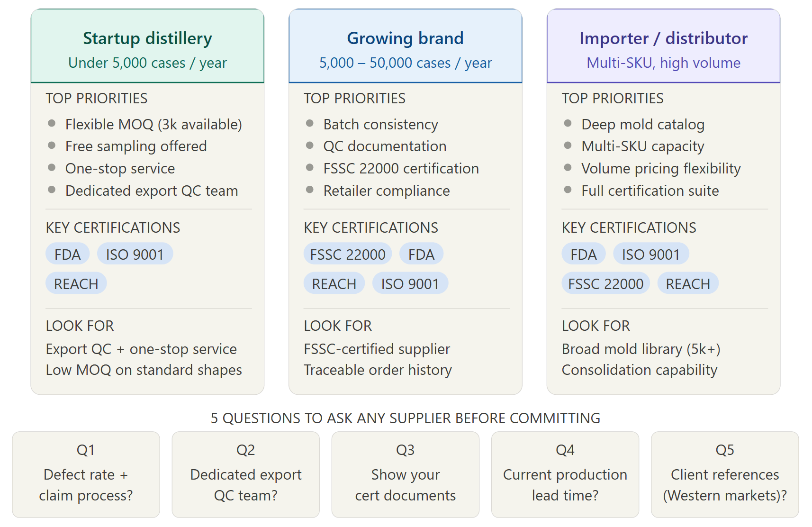Click the Q5 Client references card
Screen dimensions: 812x527
(x=724, y=474)
